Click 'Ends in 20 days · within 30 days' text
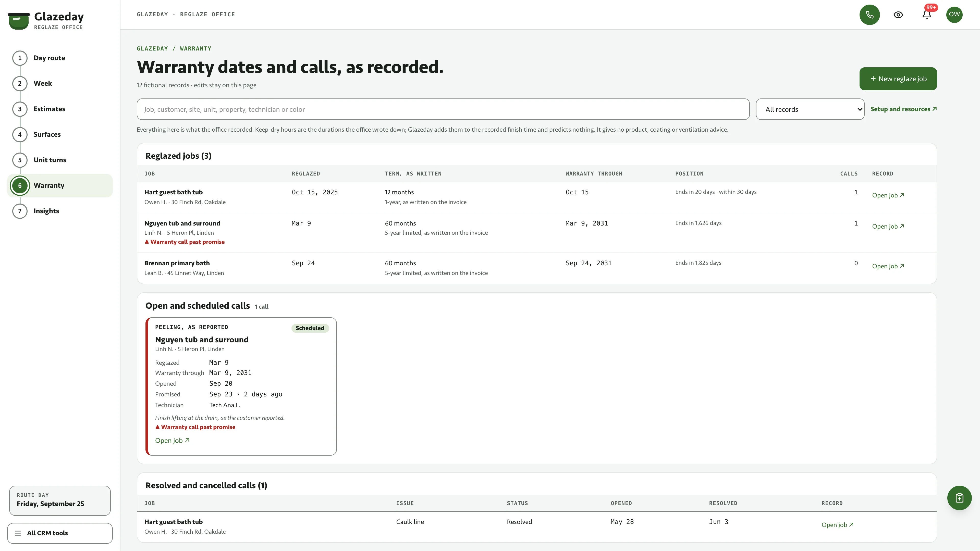 716,192
